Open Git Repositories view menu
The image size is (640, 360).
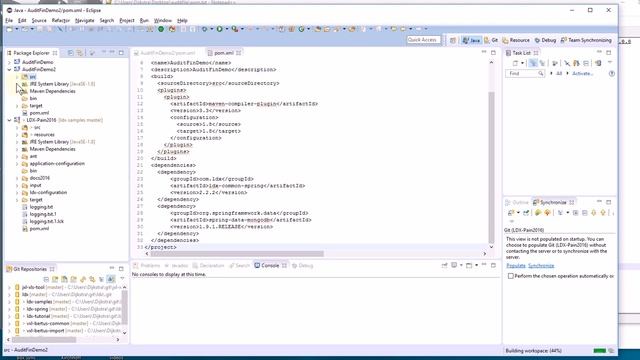click(122, 279)
